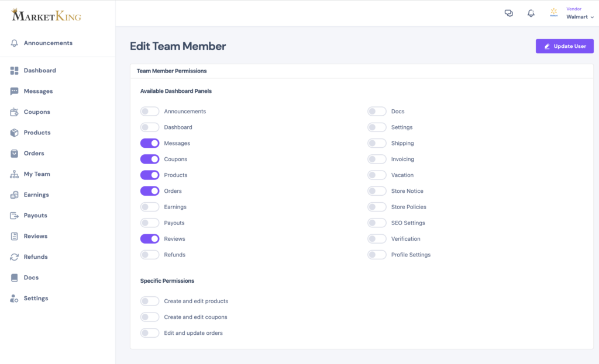This screenshot has height=364, width=599.
Task: Click the Products box icon in sidebar
Action: tap(14, 133)
